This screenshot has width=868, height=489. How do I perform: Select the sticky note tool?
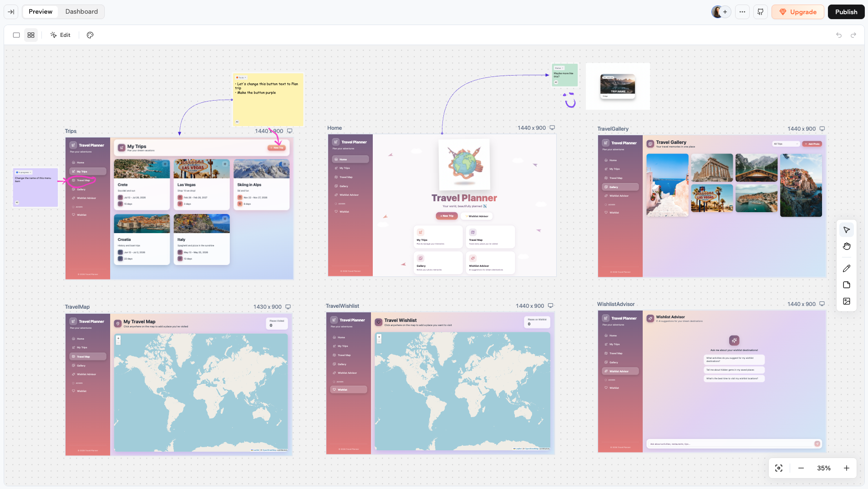click(x=847, y=285)
